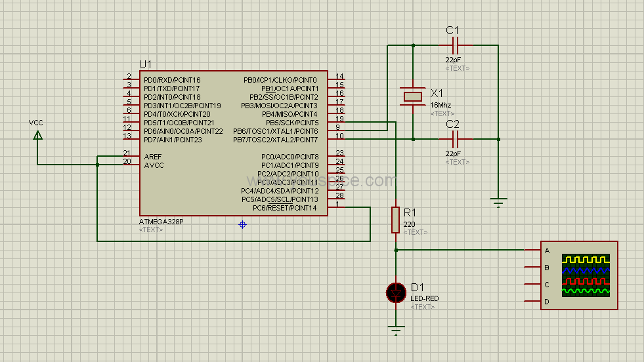Viewport: 644px width, 362px height.
Task: Click the LED-RED label text
Action: pyautogui.click(x=425, y=298)
